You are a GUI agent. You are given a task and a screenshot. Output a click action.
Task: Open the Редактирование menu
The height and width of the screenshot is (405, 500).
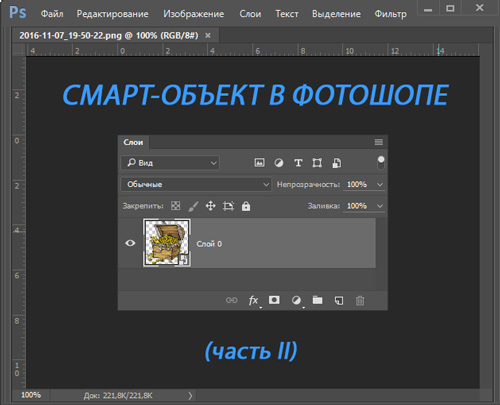tap(113, 14)
